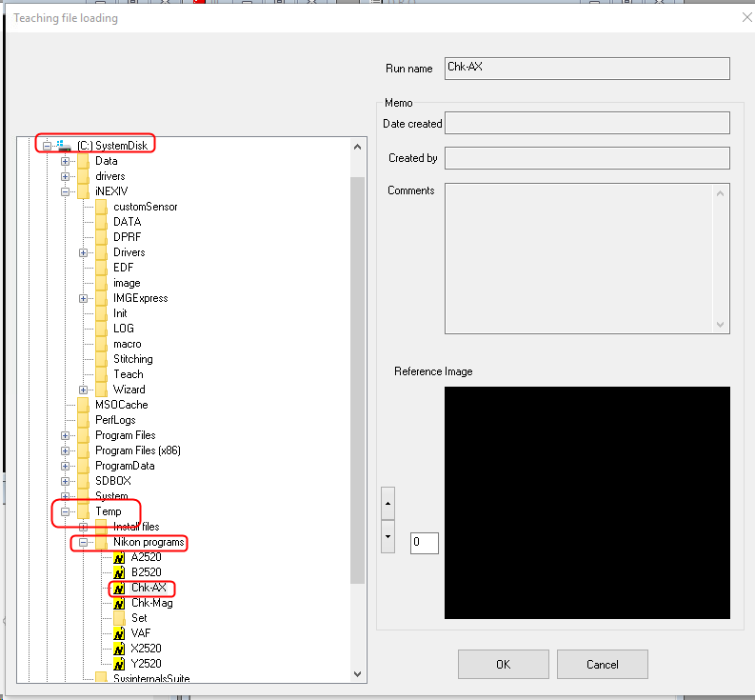Collapse the iNEXIV folder node
Viewport: 755px width, 700px height.
pyautogui.click(x=65, y=191)
